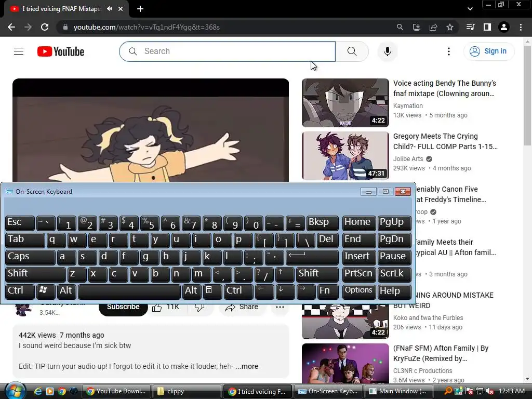The image size is (532, 399).
Task: Open the browser zoom magnifier icon
Action: [x=400, y=27]
